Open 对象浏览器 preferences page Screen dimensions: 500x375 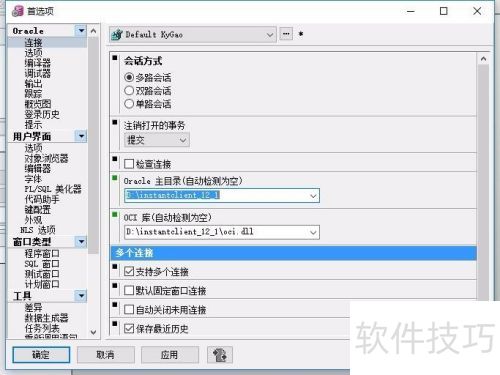[x=46, y=158]
